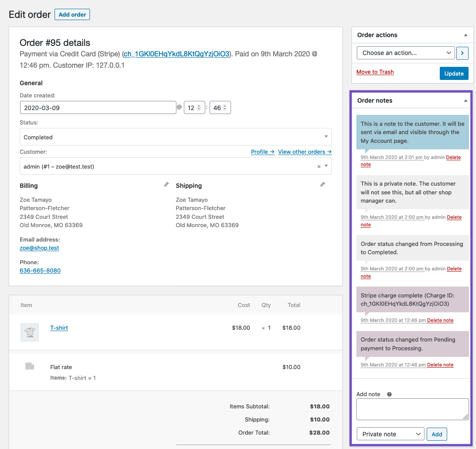Click the Add order button

(72, 14)
